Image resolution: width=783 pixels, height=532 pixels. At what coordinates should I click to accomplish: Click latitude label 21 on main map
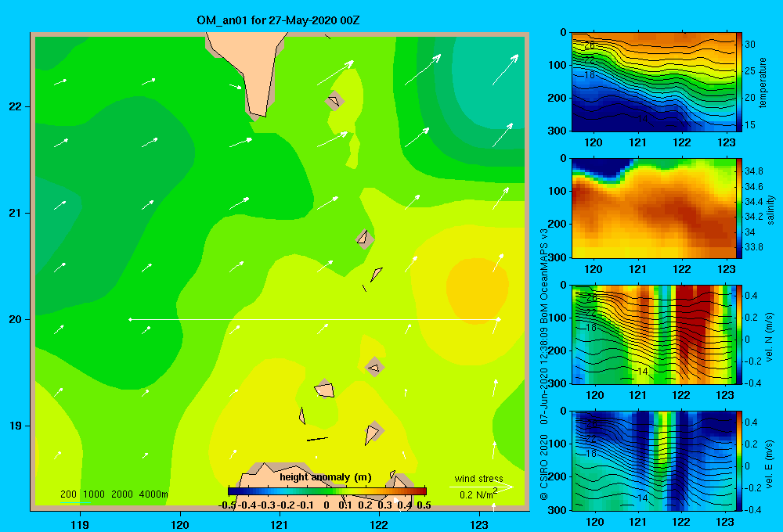pyautogui.click(x=16, y=213)
